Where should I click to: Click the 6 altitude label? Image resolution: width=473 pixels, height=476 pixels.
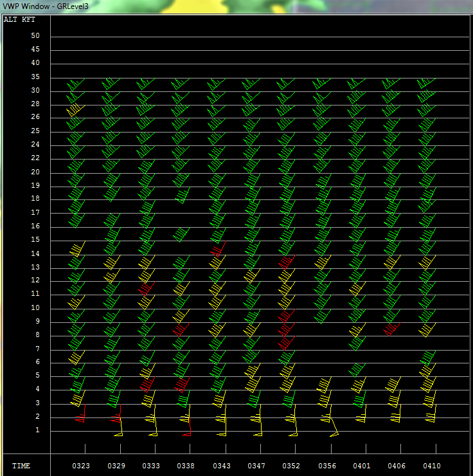38,362
